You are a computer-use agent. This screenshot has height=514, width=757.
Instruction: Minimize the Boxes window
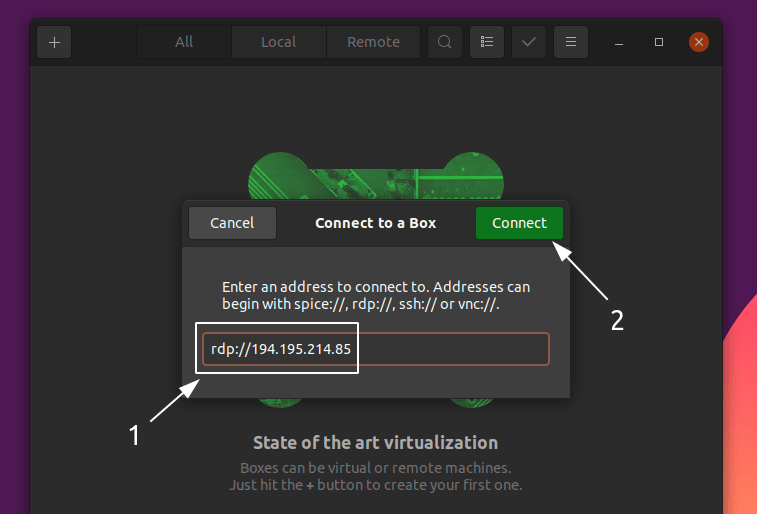pyautogui.click(x=619, y=42)
